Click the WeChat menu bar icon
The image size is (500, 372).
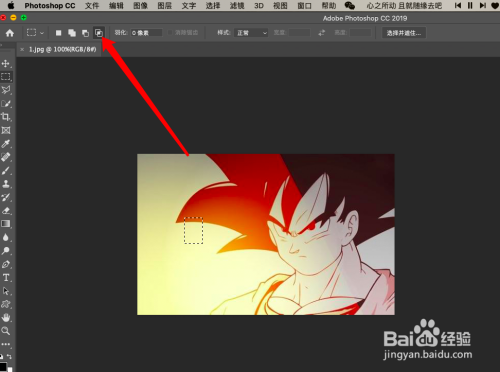click(x=350, y=5)
